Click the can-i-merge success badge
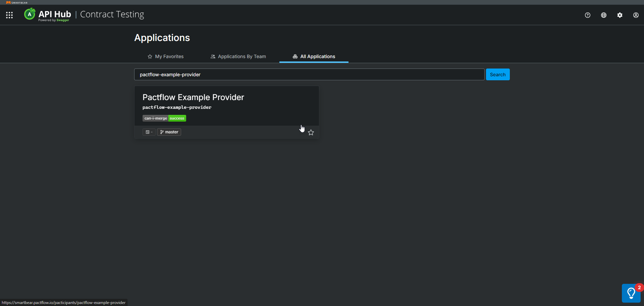The width and height of the screenshot is (644, 306). coord(164,118)
